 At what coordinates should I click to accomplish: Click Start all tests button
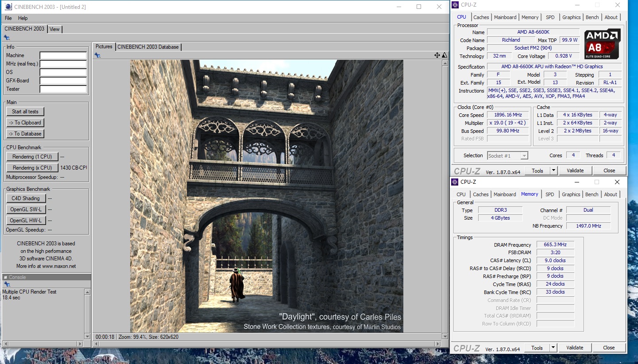25,112
